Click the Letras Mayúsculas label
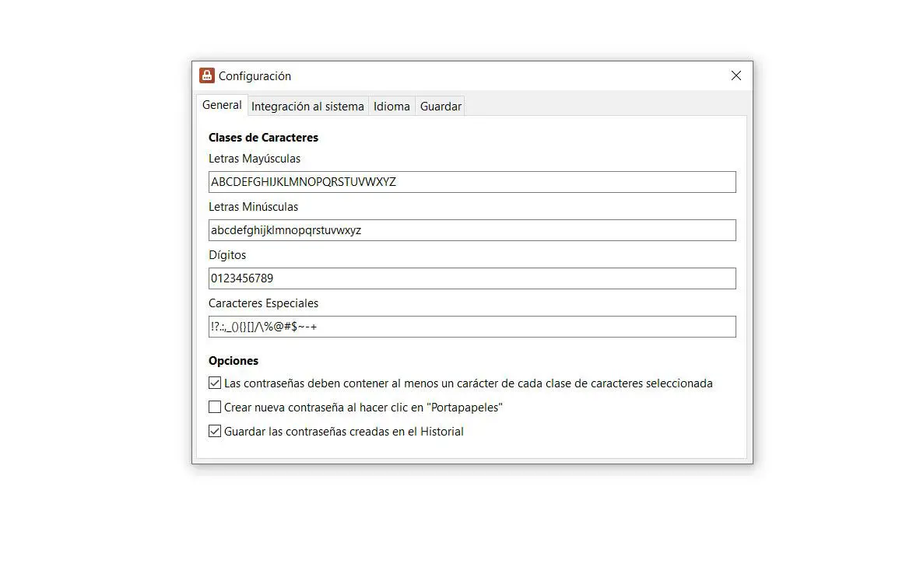920x588 pixels. [255, 159]
